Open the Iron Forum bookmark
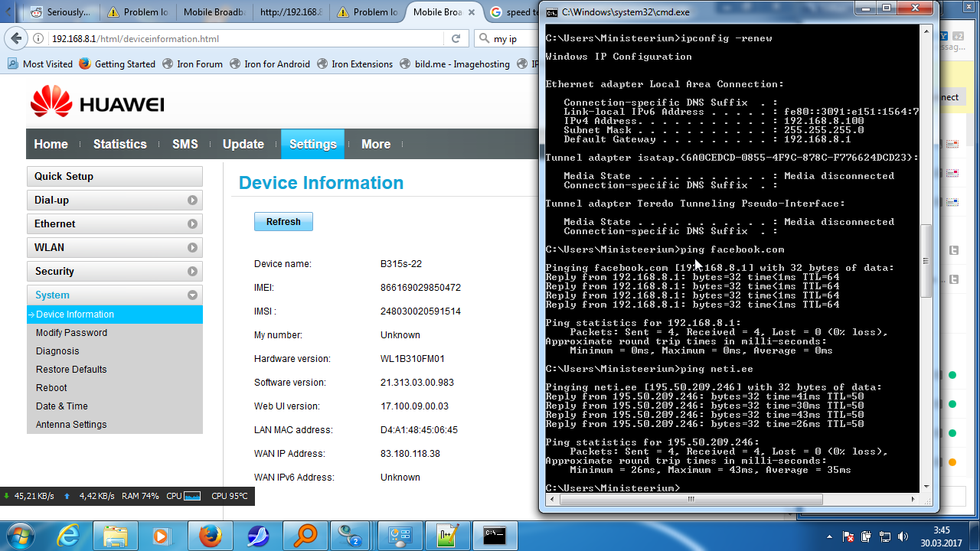 click(192, 64)
